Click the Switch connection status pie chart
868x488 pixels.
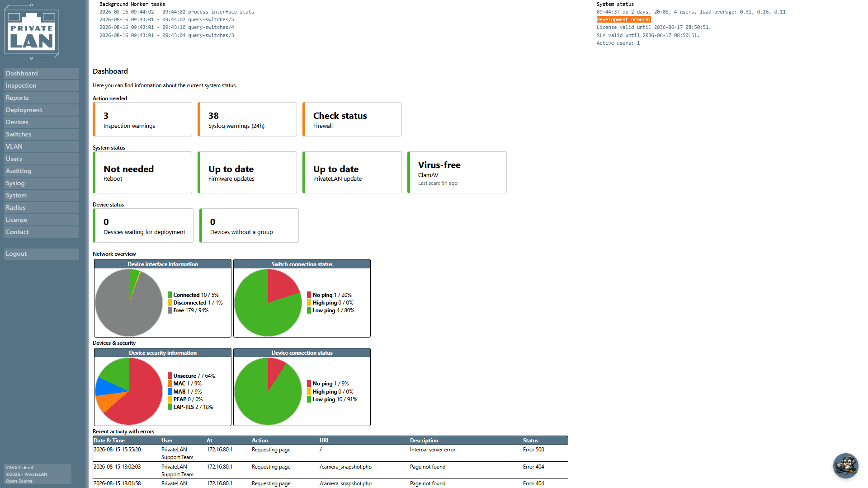pyautogui.click(x=268, y=303)
